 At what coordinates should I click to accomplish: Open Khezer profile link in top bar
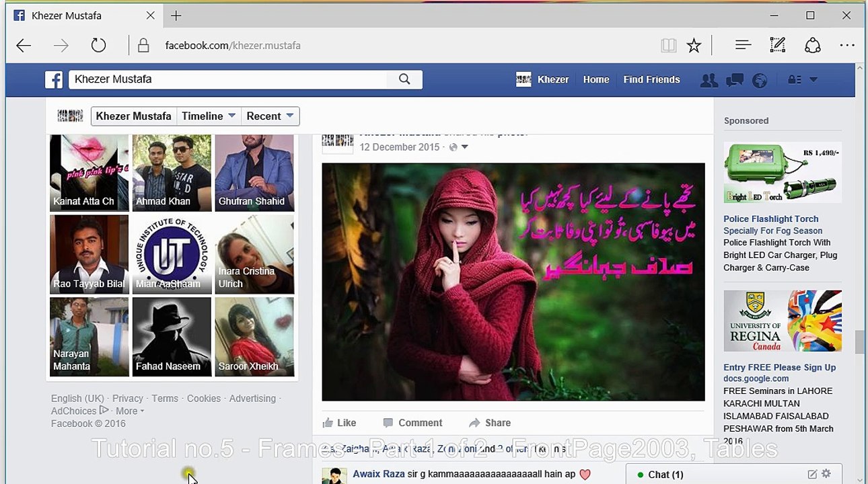pyautogui.click(x=553, y=79)
